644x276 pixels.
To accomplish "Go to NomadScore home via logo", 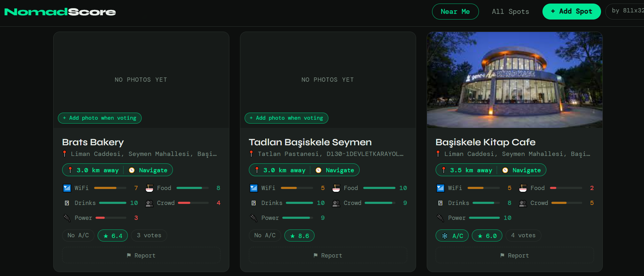I will point(60,12).
